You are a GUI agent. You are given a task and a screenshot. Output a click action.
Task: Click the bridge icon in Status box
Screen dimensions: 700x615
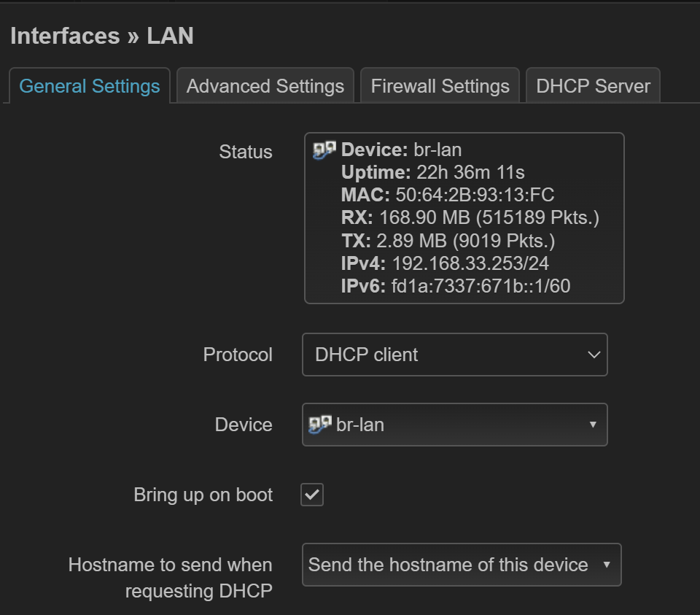323,150
